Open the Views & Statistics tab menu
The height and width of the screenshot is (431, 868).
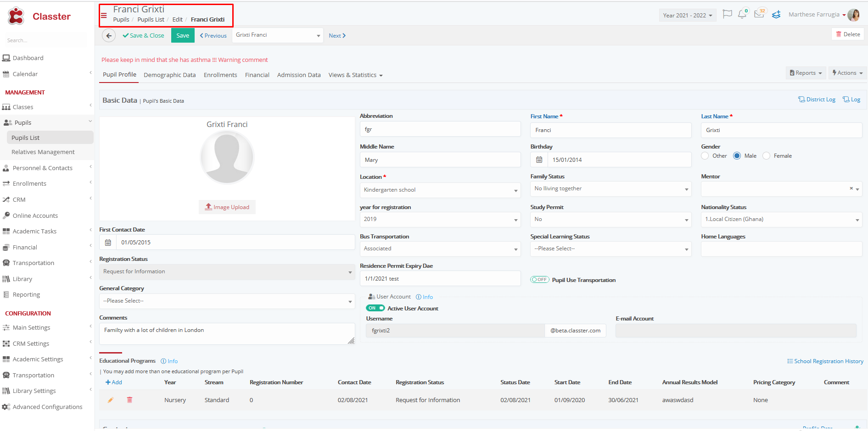(355, 75)
